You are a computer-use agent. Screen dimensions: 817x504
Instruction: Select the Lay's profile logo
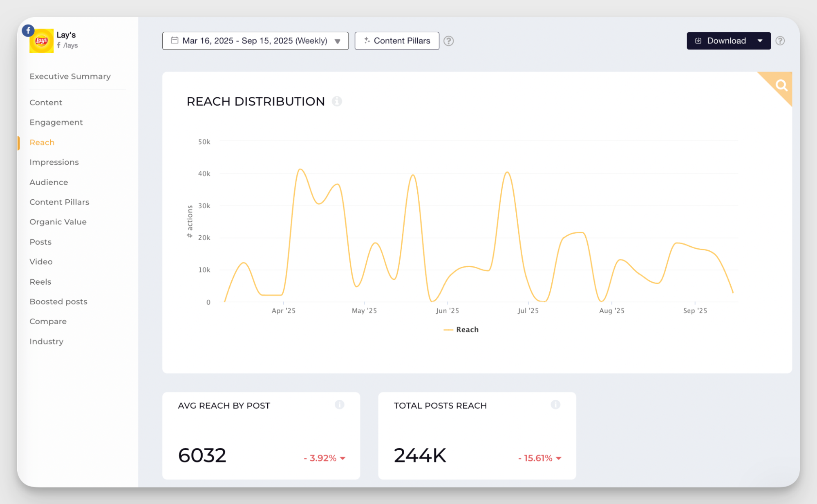[41, 41]
